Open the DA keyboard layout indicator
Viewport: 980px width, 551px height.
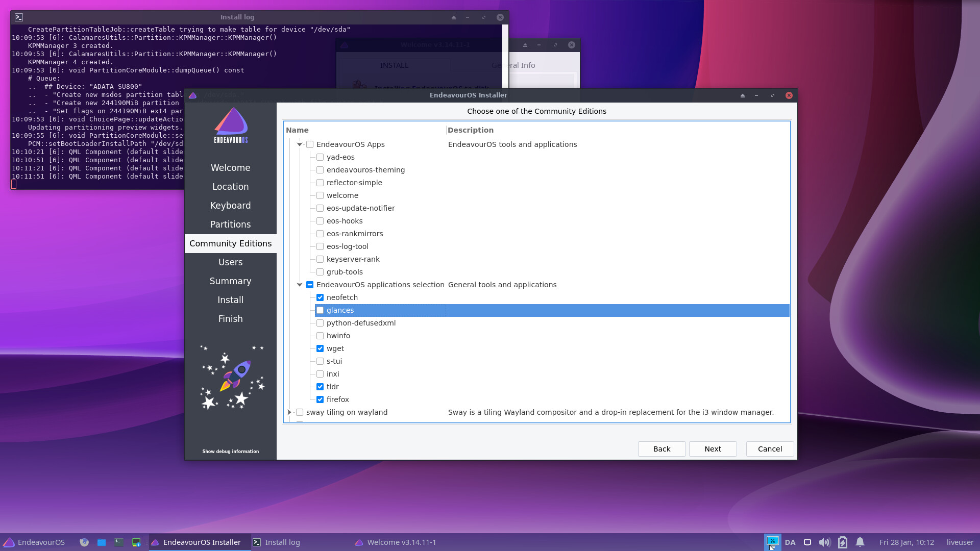[x=790, y=542]
